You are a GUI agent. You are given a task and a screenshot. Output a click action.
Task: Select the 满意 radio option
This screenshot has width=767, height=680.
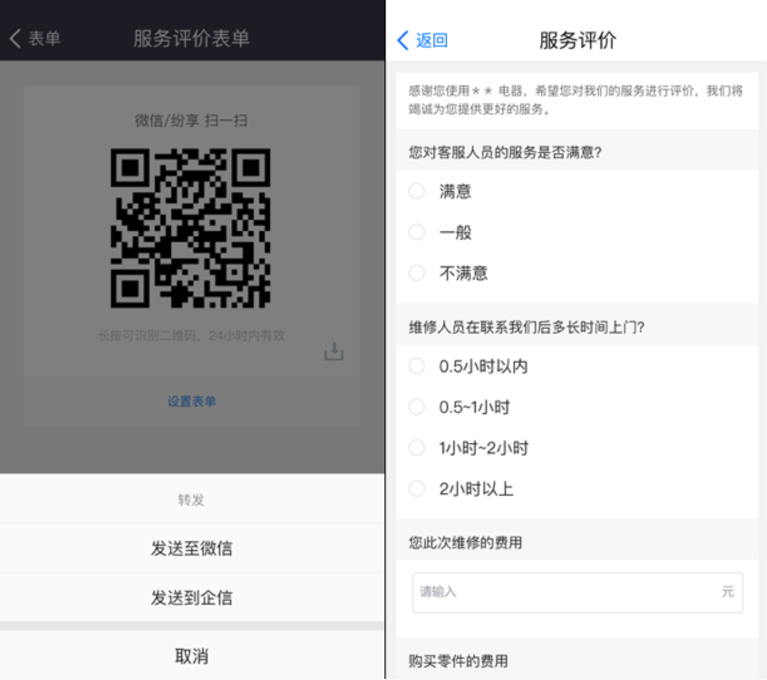click(x=417, y=191)
